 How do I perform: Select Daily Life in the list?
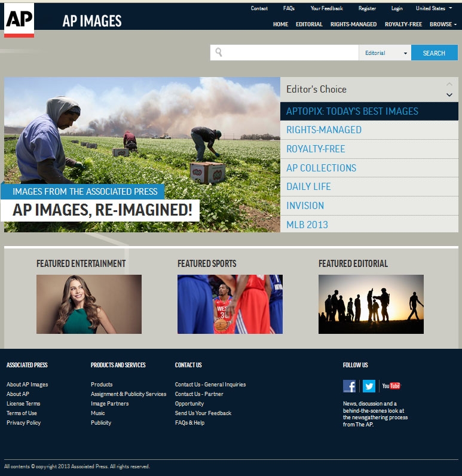369,187
